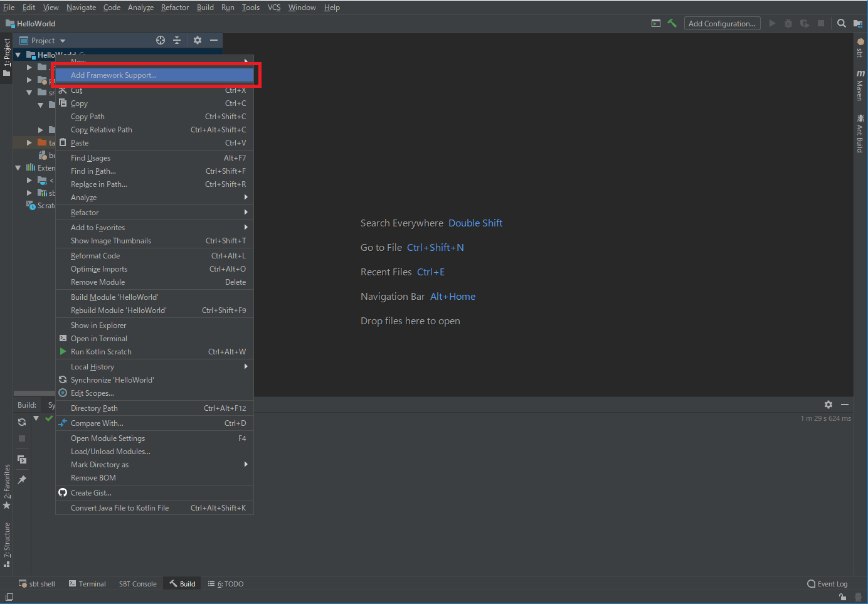Click the Build project hammer icon
The image size is (868, 604).
point(672,23)
